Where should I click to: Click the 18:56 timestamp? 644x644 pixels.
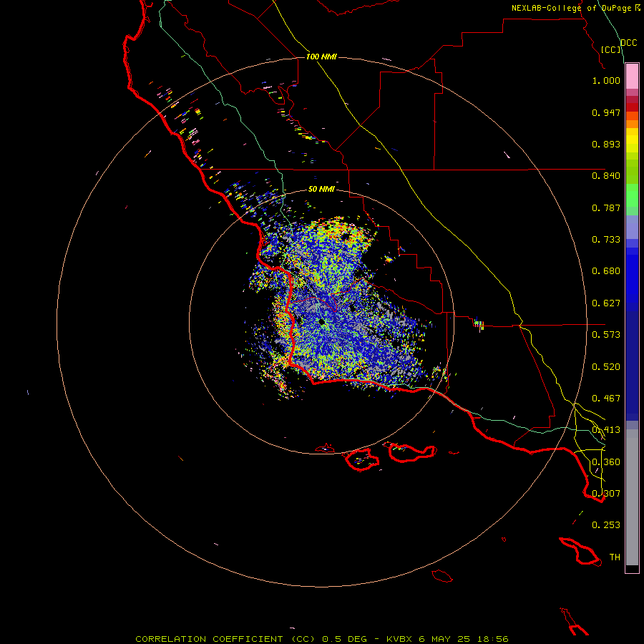pyautogui.click(x=493, y=639)
